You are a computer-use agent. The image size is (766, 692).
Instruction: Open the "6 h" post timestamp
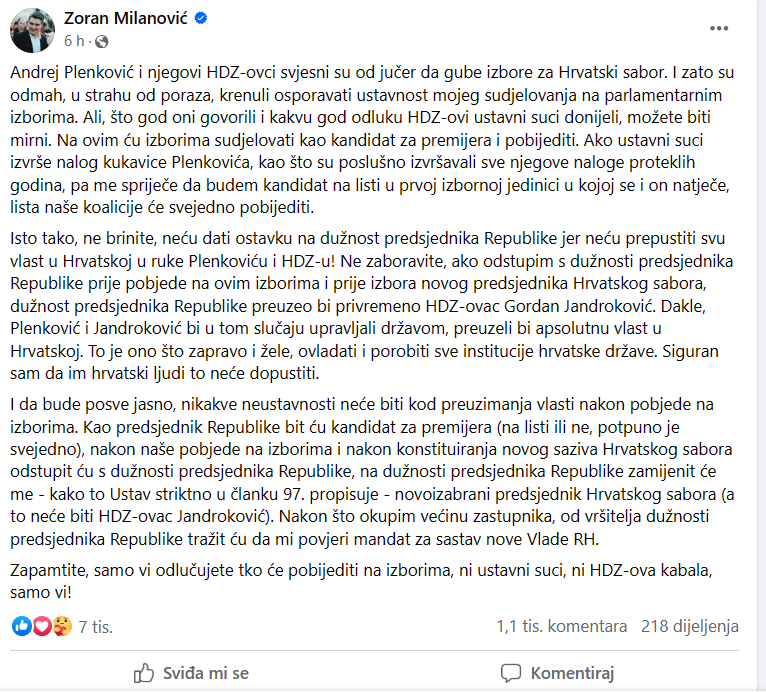coord(74,41)
